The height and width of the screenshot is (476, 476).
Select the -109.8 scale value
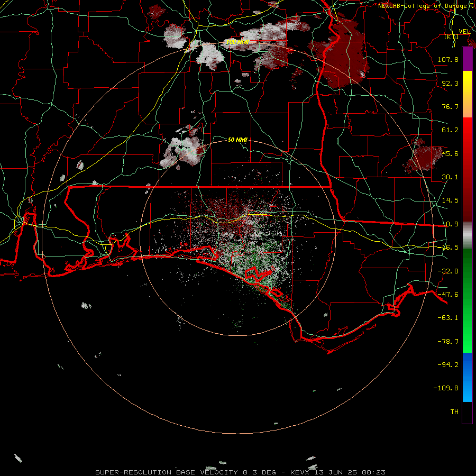(x=446, y=388)
